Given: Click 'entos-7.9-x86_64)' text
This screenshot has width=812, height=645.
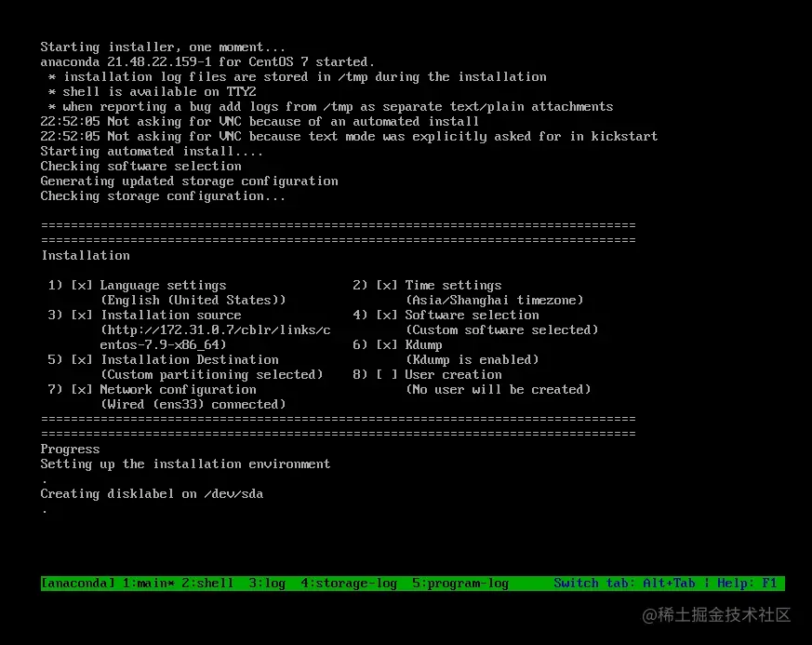Looking at the screenshot, I should point(163,345).
